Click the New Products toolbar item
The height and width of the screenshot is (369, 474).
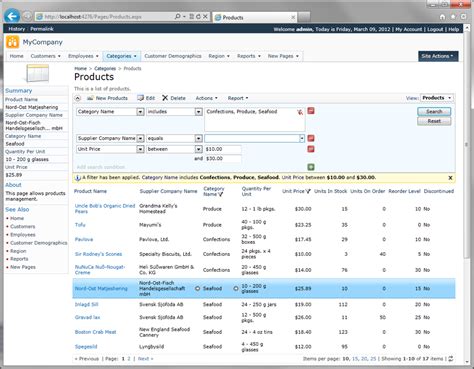(107, 98)
